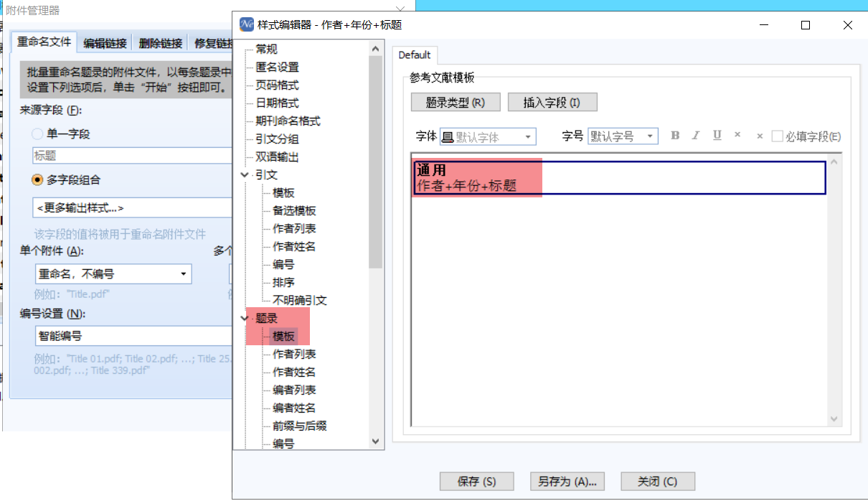This screenshot has height=501, width=868.
Task: Click the 关闭 (C) button
Action: [x=658, y=482]
